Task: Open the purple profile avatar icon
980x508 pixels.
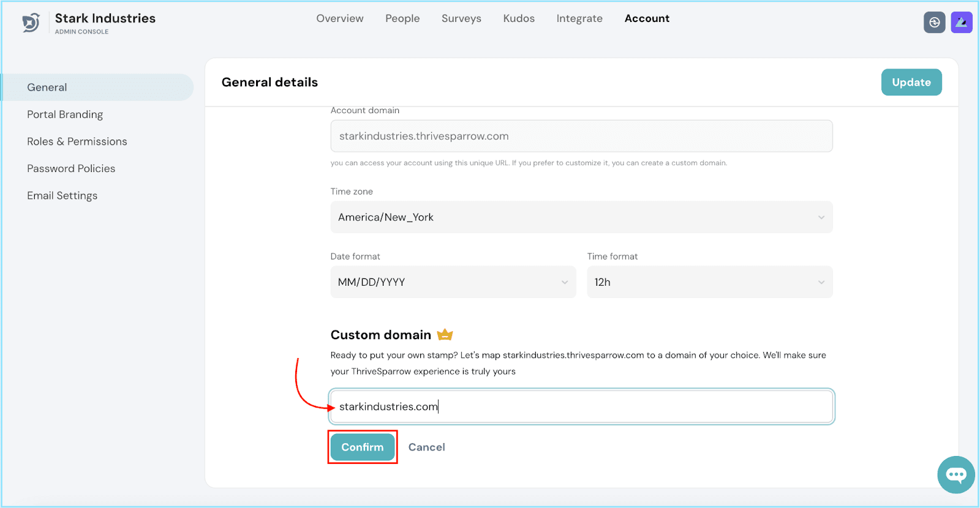Action: [961, 23]
